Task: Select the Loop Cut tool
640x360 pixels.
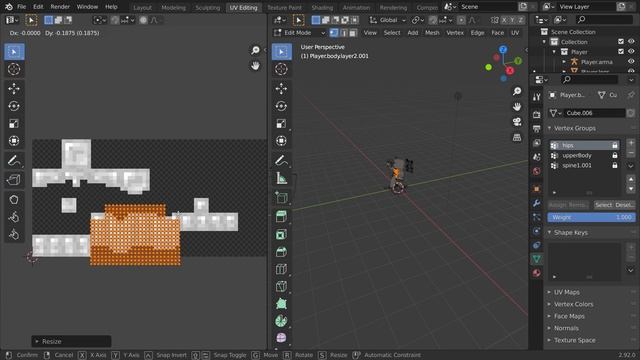Action: (x=281, y=269)
